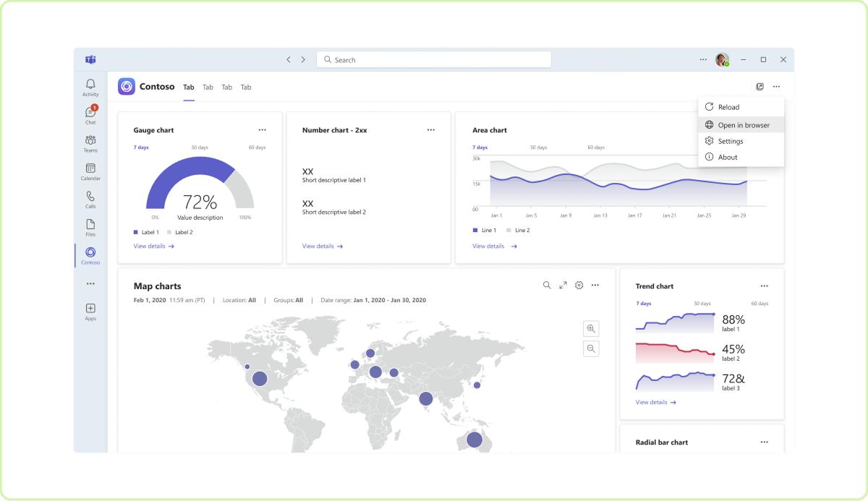The height and width of the screenshot is (501, 868).
Task: Open the Activity bell in sidebar
Action: 90,87
